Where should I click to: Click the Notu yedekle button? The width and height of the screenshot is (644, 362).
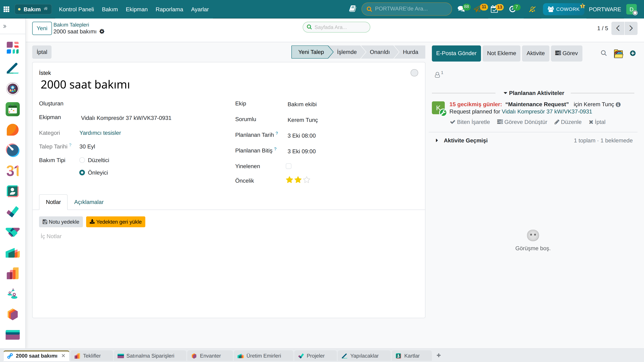coord(61,222)
